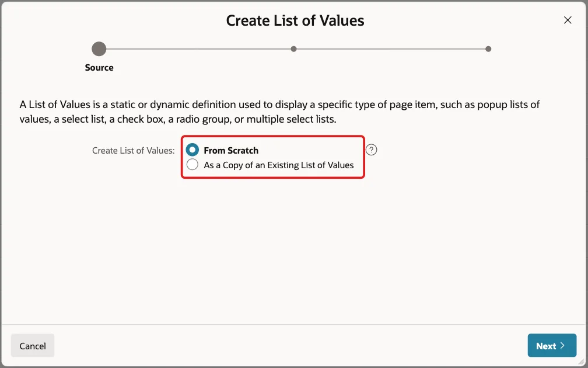
Task: Click the second wizard step dot
Action: [x=293, y=49]
